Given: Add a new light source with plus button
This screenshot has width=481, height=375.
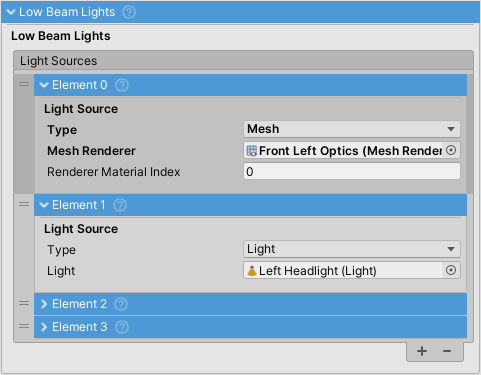Looking at the screenshot, I should 422,351.
